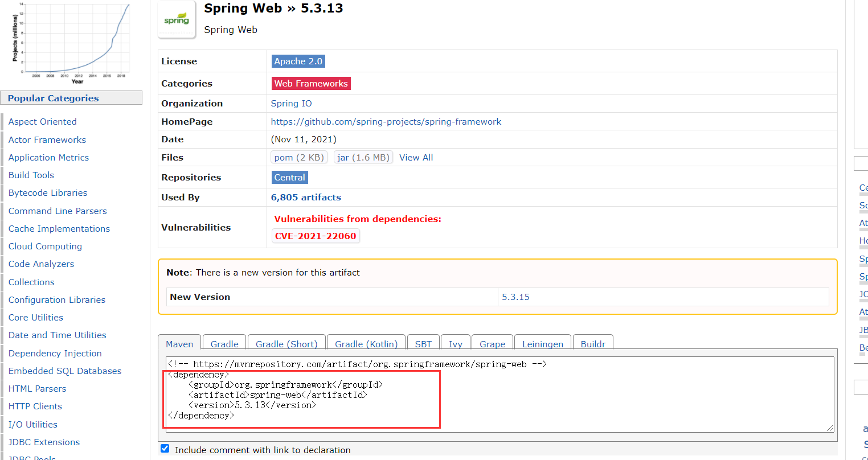Open the Web Frameworks category tag
Screen dimensions: 868x460
coord(311,84)
